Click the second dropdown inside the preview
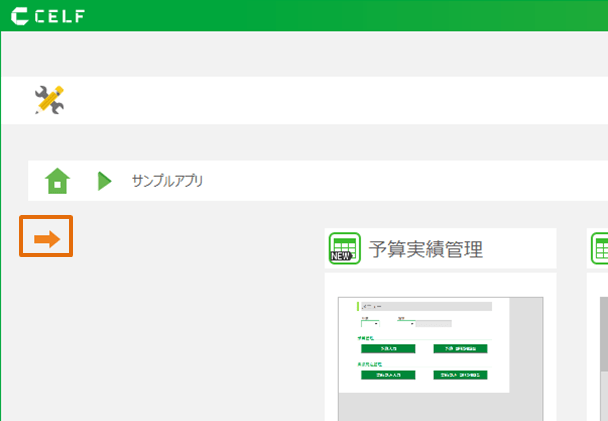The image size is (608, 421). [405, 323]
